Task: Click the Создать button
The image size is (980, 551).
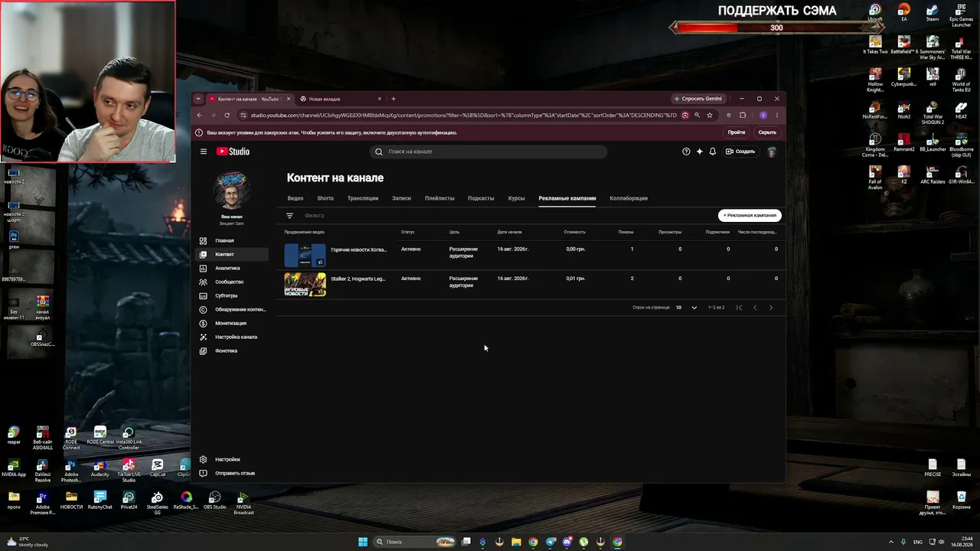Action: point(740,152)
